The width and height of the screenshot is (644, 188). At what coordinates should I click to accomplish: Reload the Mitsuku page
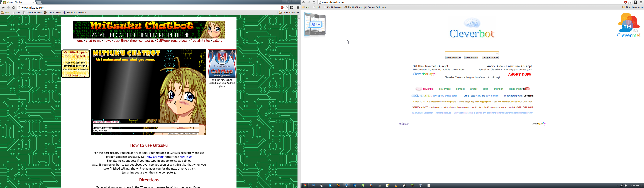pyautogui.click(x=13, y=8)
